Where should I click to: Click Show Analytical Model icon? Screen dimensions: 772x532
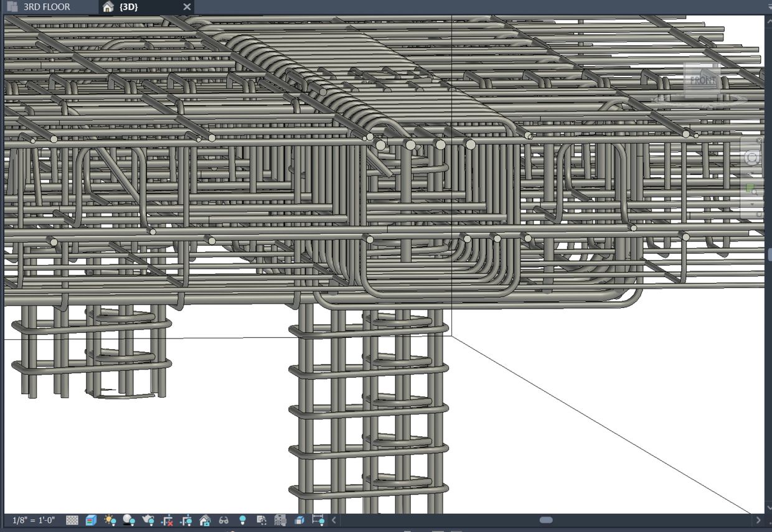tap(280, 520)
